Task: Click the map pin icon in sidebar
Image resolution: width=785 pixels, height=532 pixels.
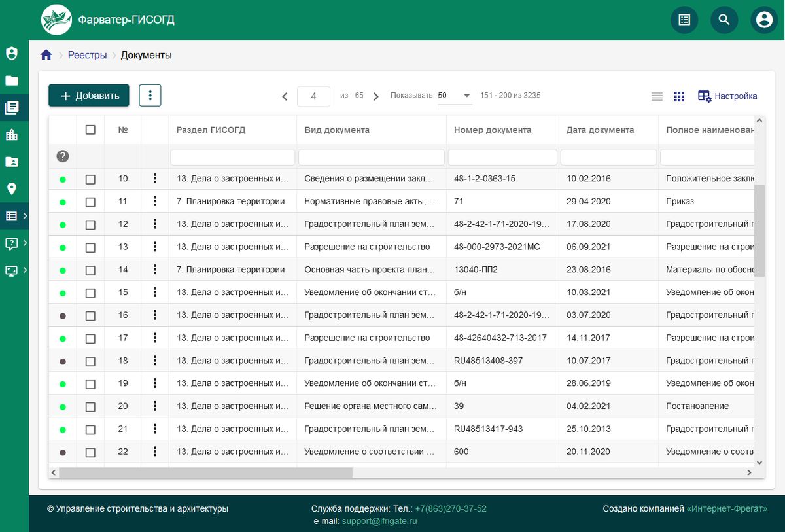Action: pyautogui.click(x=12, y=188)
